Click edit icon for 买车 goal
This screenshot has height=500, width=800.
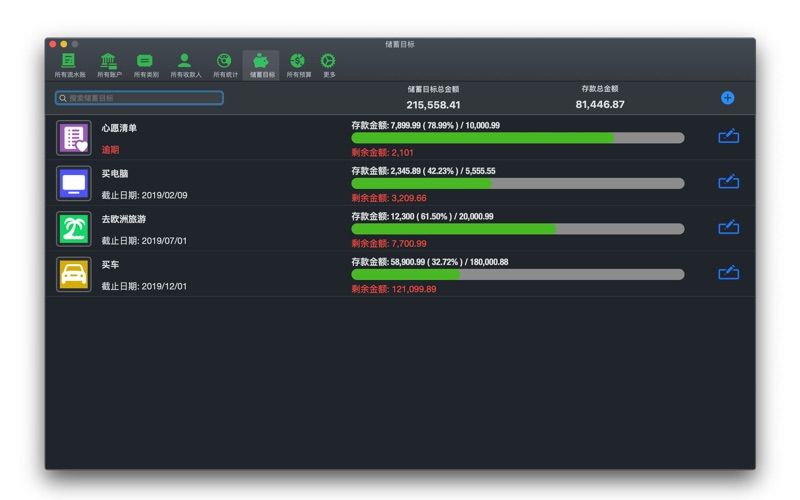pyautogui.click(x=728, y=273)
